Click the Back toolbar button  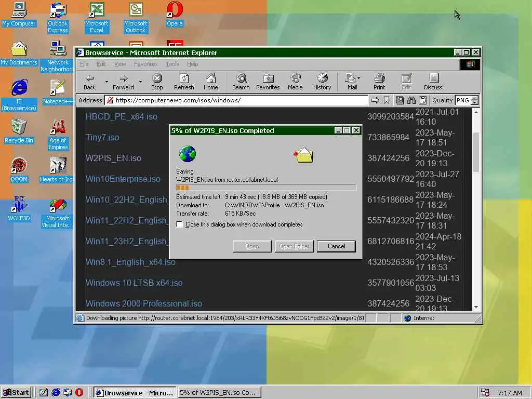89,82
